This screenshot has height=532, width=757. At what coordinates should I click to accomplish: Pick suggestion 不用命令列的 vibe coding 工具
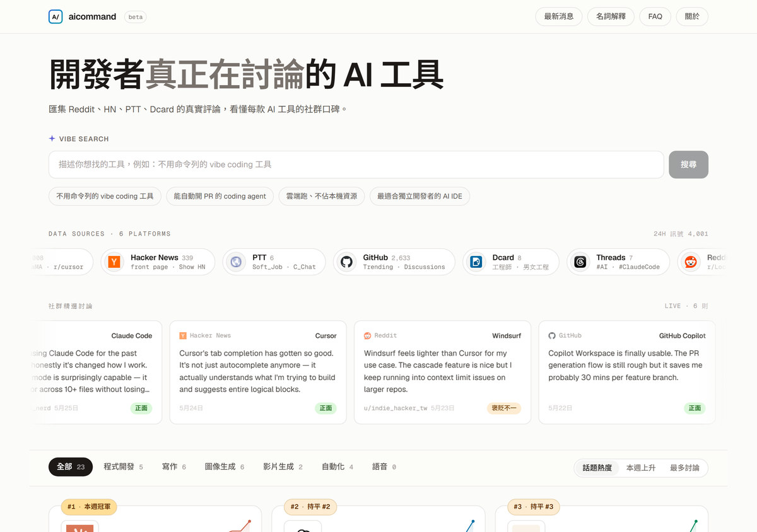[x=105, y=196]
